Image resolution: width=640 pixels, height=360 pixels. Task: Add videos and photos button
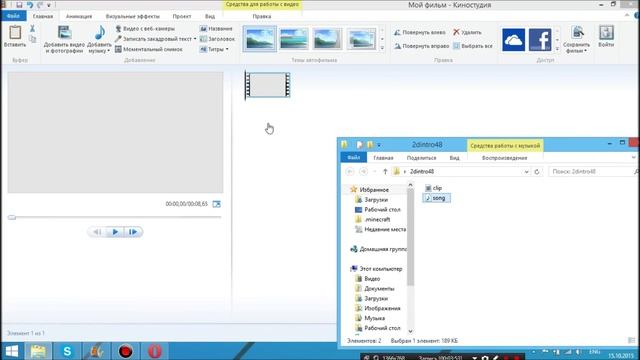tap(64, 40)
